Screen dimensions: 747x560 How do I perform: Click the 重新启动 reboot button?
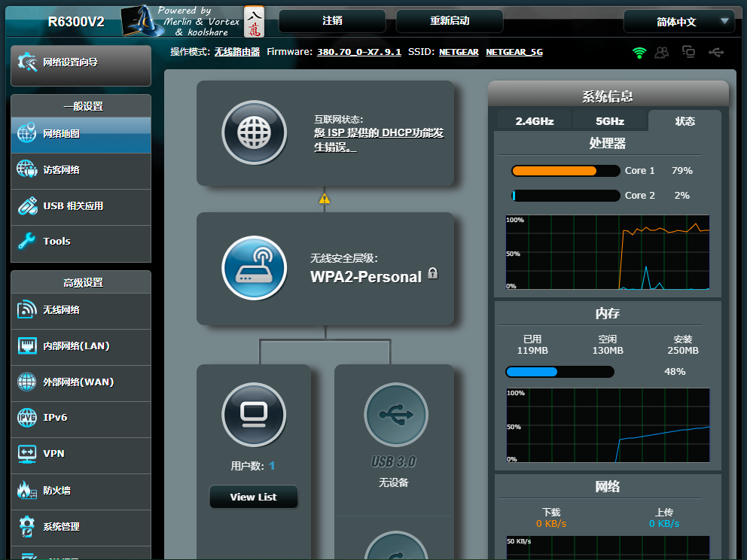pyautogui.click(x=450, y=21)
